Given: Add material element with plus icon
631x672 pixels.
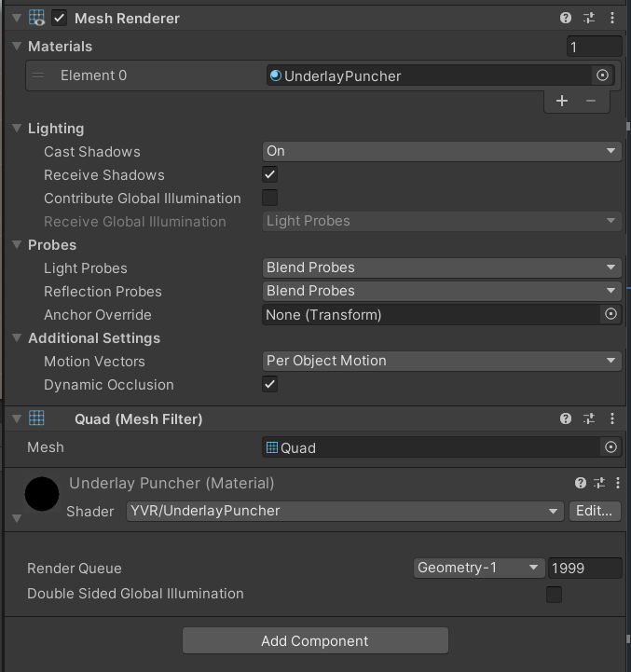Looking at the screenshot, I should tap(562, 101).
